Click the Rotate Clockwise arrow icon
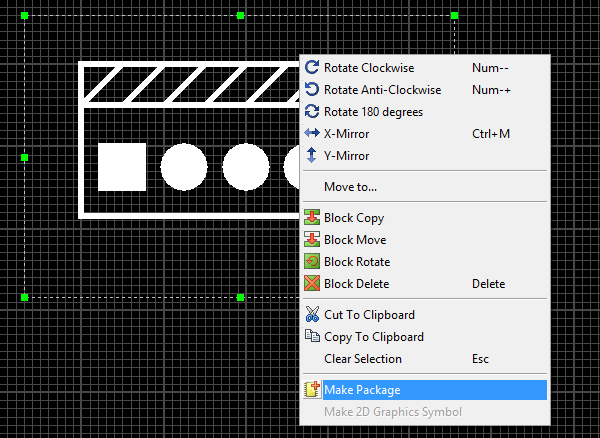 [311, 68]
